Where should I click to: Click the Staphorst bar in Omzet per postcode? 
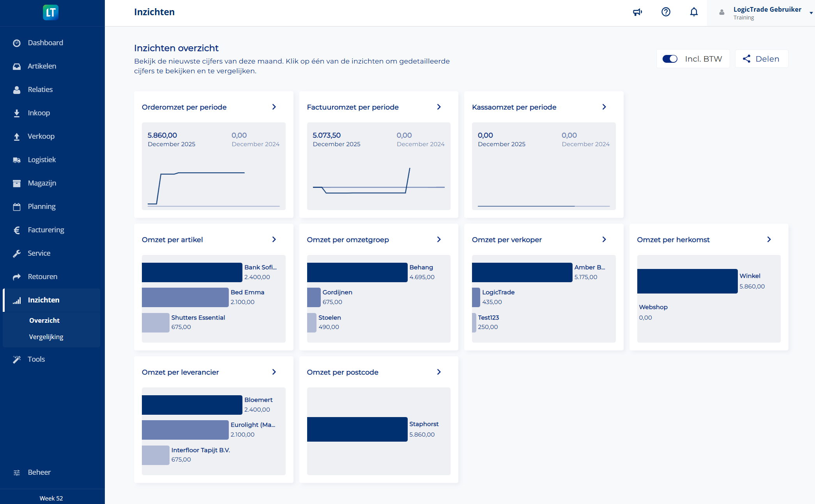pyautogui.click(x=357, y=429)
